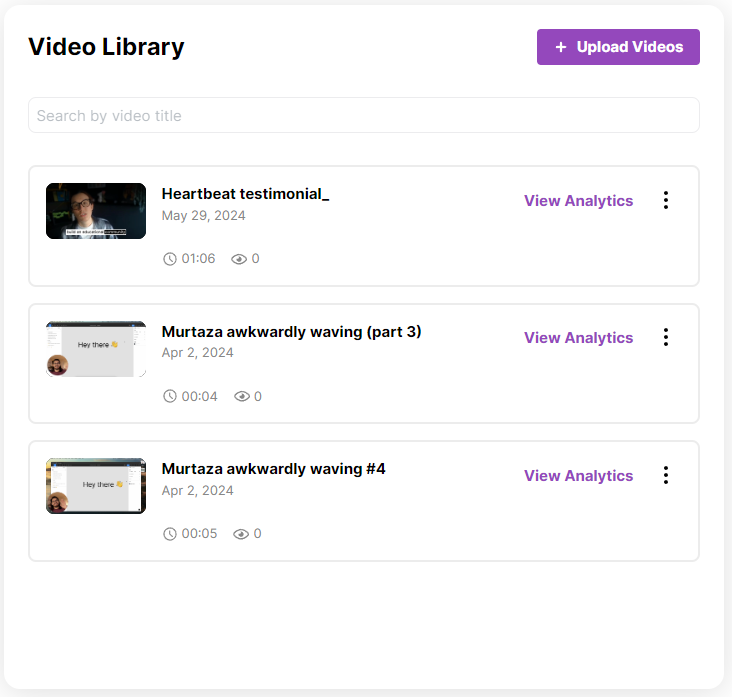
Task: Click the clock icon beside 00:05 duration
Action: (169, 534)
